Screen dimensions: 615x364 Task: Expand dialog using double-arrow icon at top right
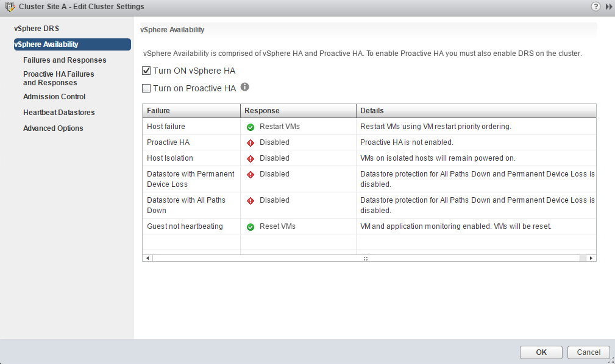608,7
